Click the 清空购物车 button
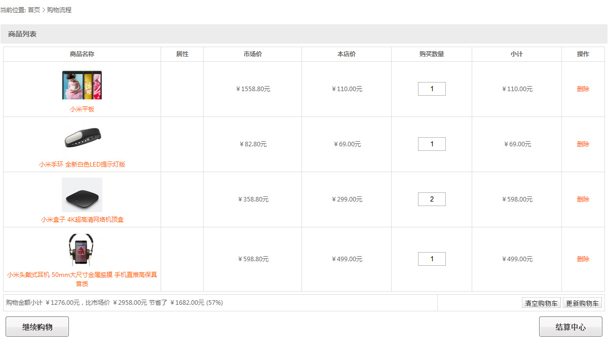Image resolution: width=608 pixels, height=364 pixels. click(541, 303)
